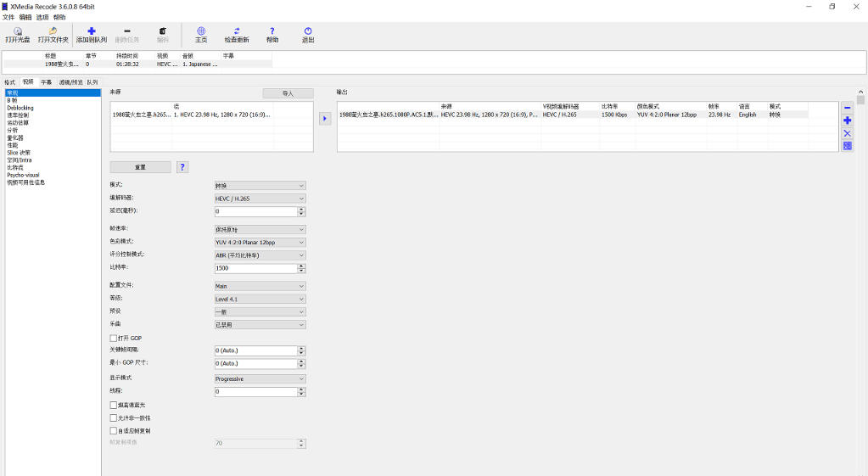The height and width of the screenshot is (476, 868).
Task: Click the greyed-out Encode (编码) toolbar icon
Action: coord(163,31)
